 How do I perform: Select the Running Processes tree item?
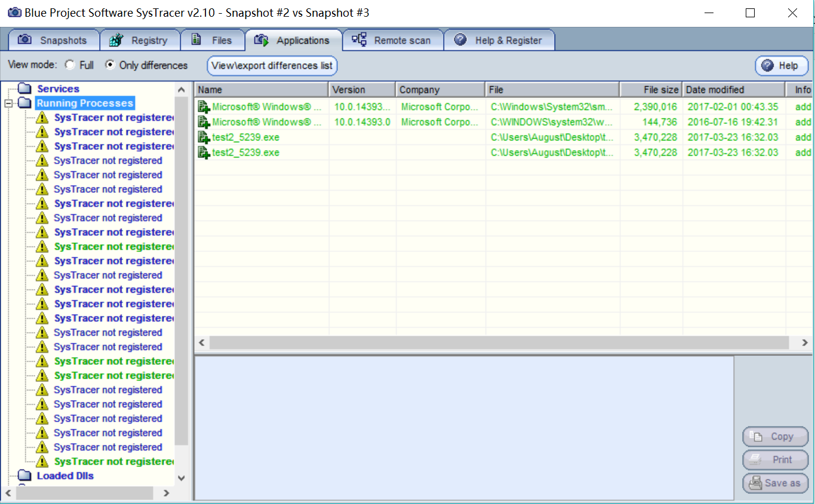[85, 103]
